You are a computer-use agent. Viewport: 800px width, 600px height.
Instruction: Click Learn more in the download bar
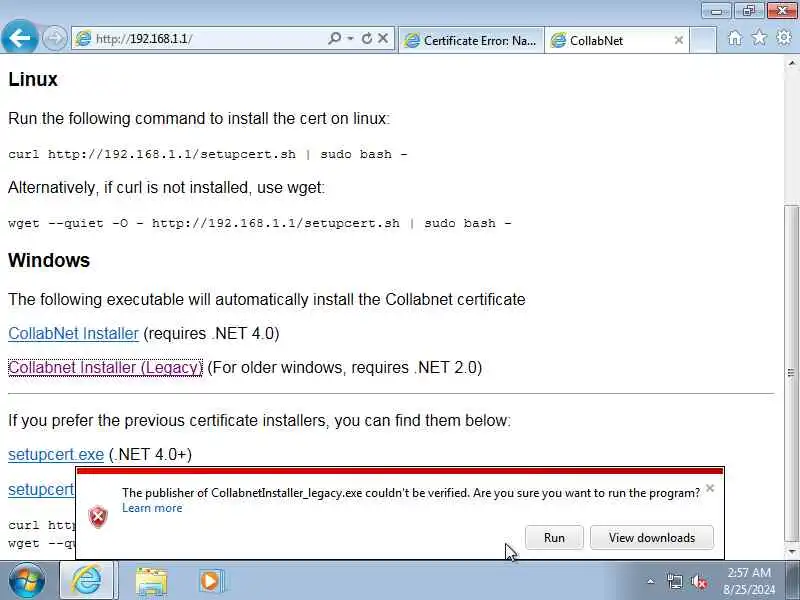(x=152, y=508)
